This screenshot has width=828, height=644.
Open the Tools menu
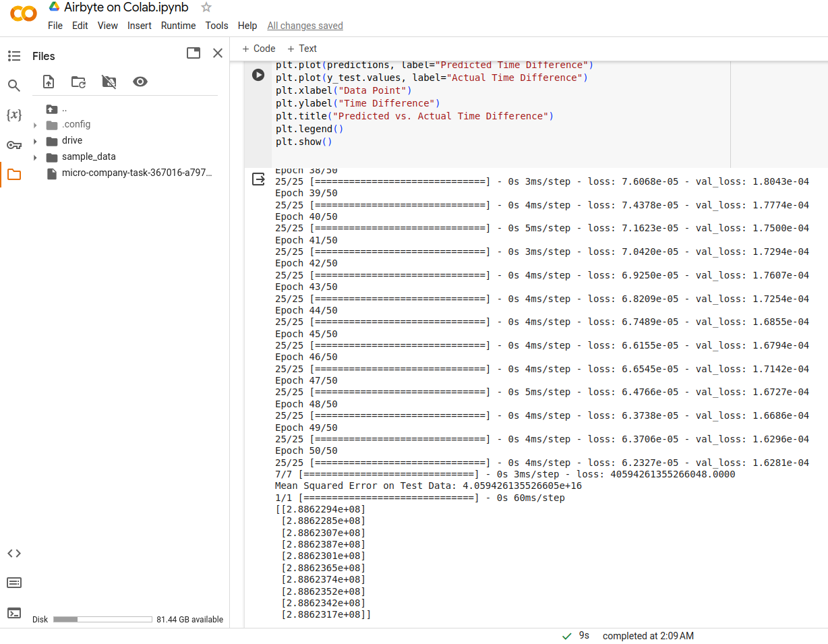point(216,26)
